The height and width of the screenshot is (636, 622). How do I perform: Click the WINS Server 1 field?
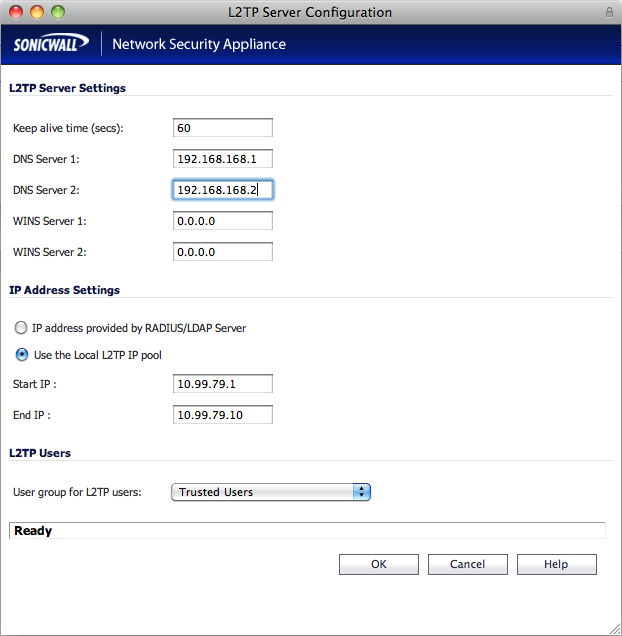[222, 221]
